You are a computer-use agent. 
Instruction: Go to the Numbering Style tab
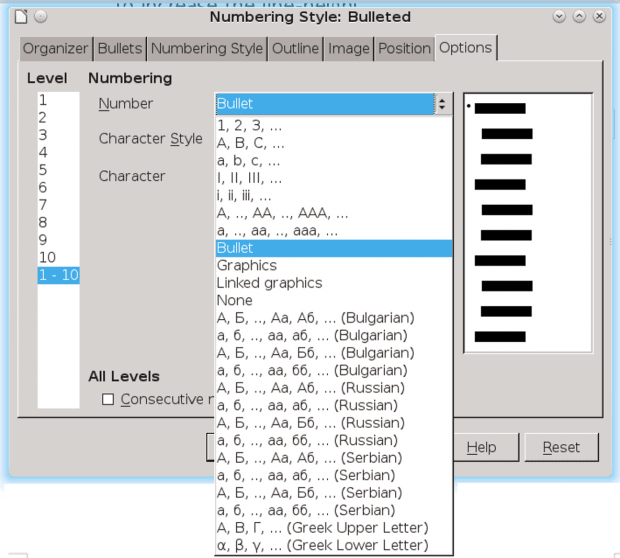click(207, 49)
